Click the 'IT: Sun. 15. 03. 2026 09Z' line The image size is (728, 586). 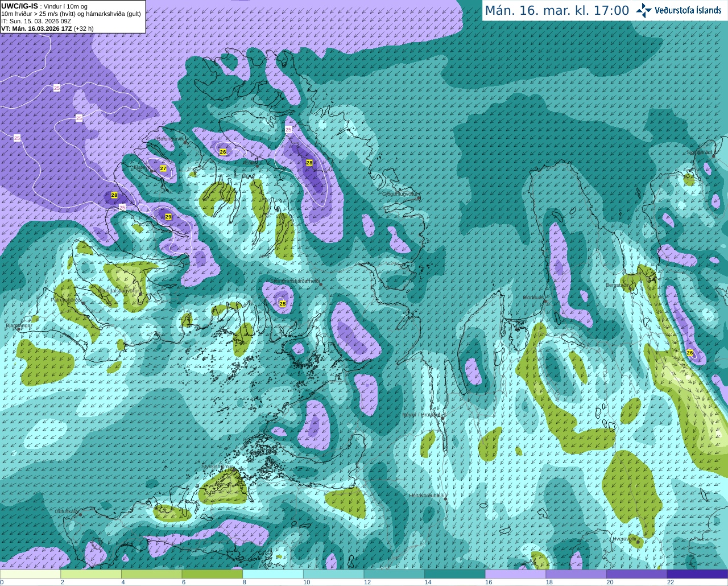click(x=36, y=21)
